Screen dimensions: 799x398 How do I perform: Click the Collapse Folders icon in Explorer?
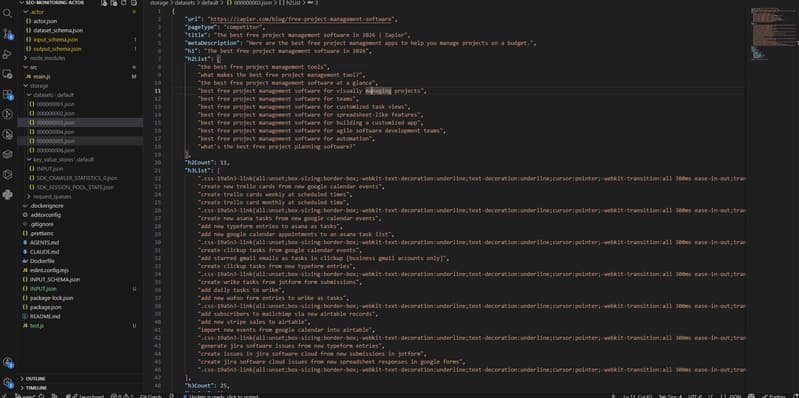[134, 3]
